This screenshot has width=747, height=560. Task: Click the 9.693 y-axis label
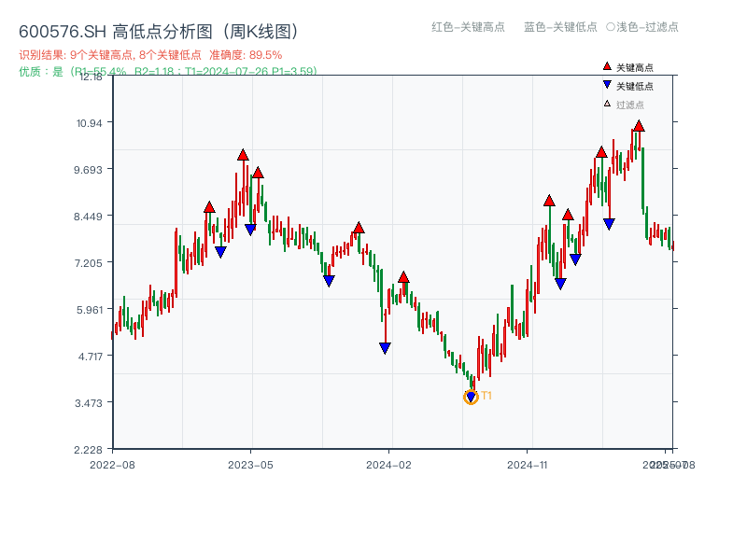pos(88,170)
